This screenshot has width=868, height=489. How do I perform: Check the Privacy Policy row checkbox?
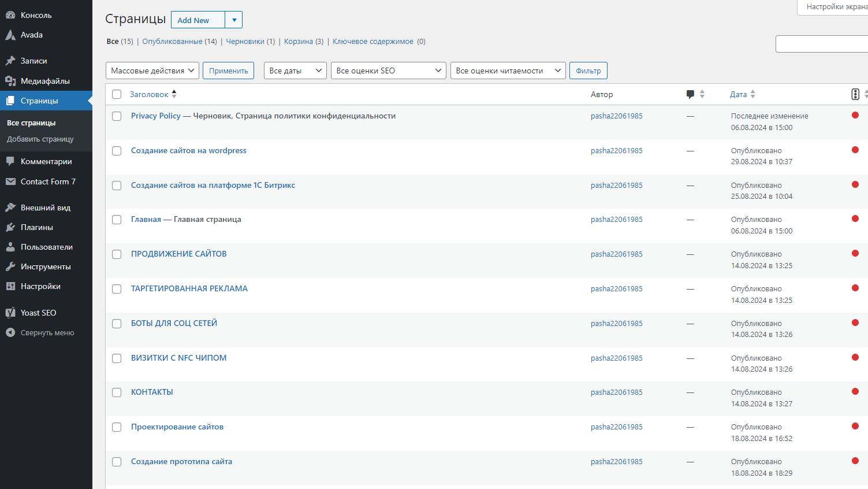pos(117,116)
